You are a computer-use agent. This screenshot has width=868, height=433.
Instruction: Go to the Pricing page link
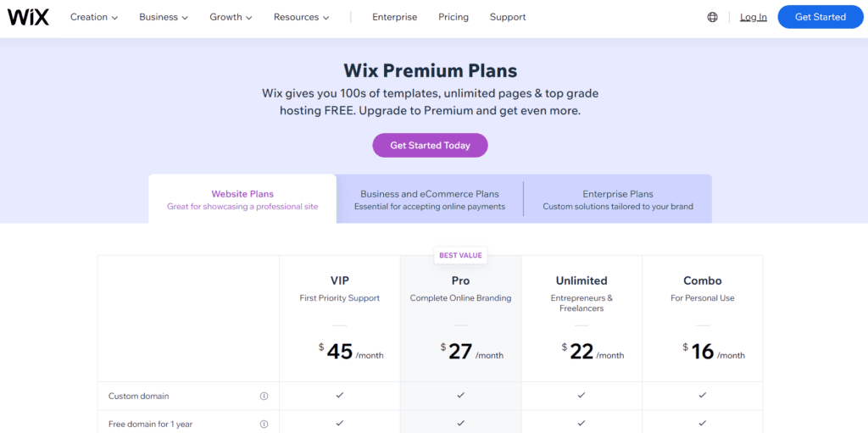point(453,17)
